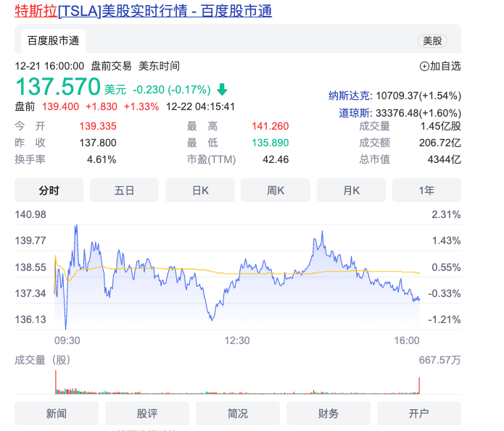Switch chart to 周K view

tap(276, 191)
